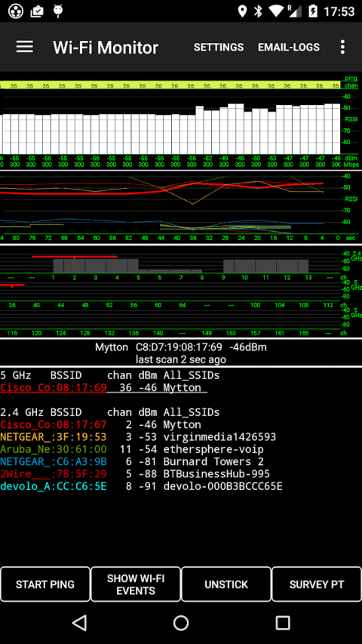The width and height of the screenshot is (362, 644).
Task: Select the virginmedia1426593 network row
Action: point(138,436)
